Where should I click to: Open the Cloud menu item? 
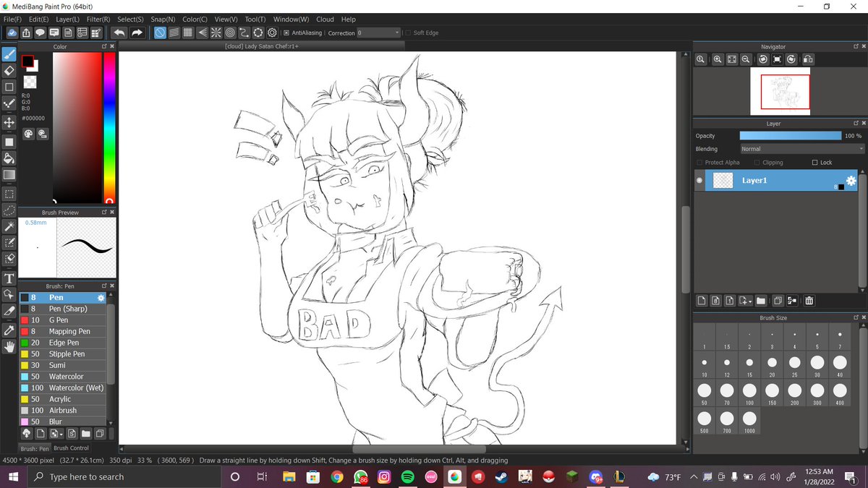325,20
